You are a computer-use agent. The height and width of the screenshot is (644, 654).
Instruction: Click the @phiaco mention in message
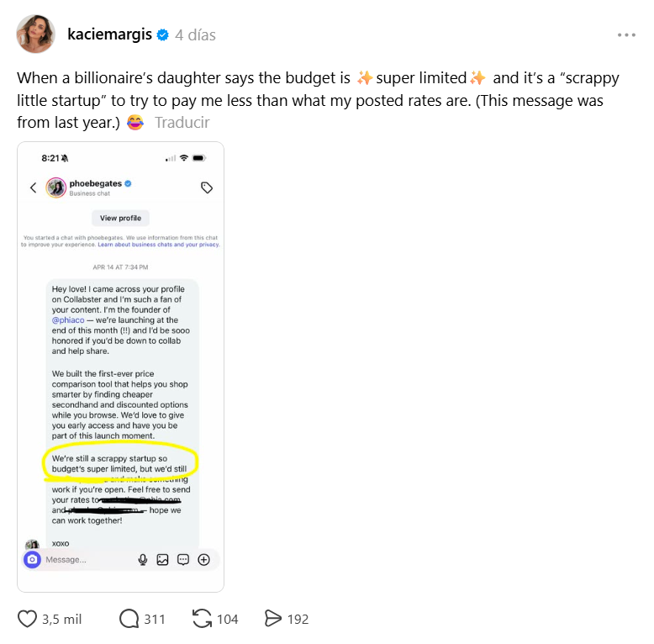tap(68, 320)
